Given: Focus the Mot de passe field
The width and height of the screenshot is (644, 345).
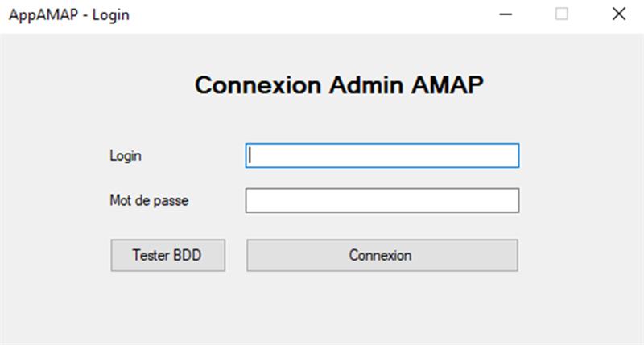Looking at the screenshot, I should (382, 200).
